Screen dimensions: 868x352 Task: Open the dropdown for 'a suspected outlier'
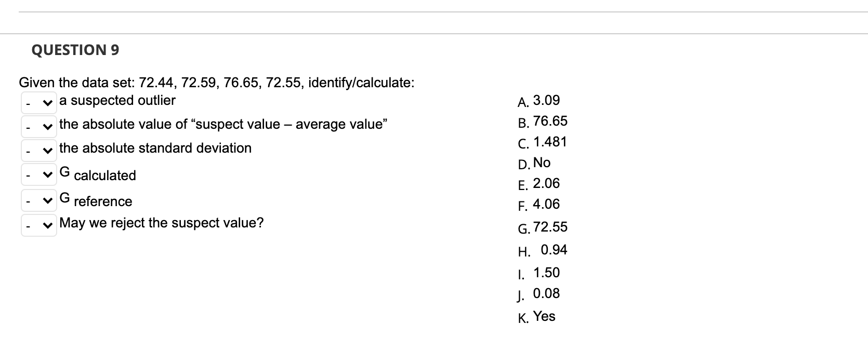[39, 102]
